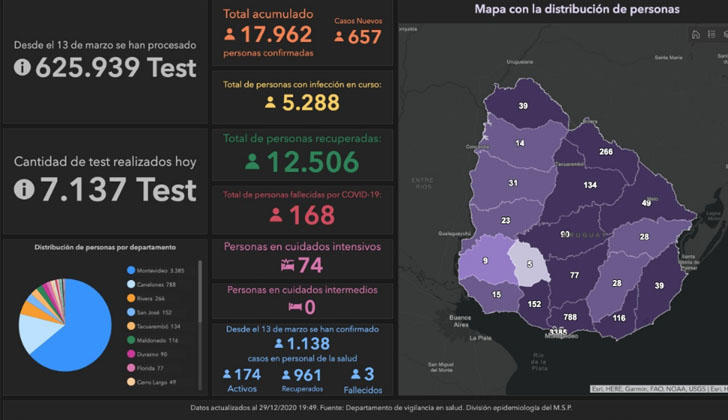Click the person icon beside 3 Fallecidos
The width and height of the screenshot is (728, 420).
355,374
